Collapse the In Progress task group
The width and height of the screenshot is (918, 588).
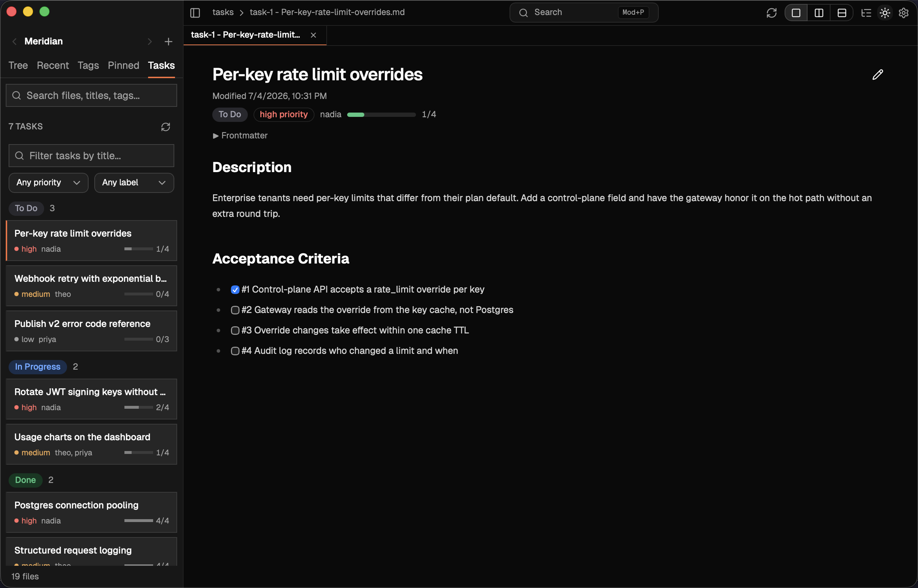pos(37,367)
